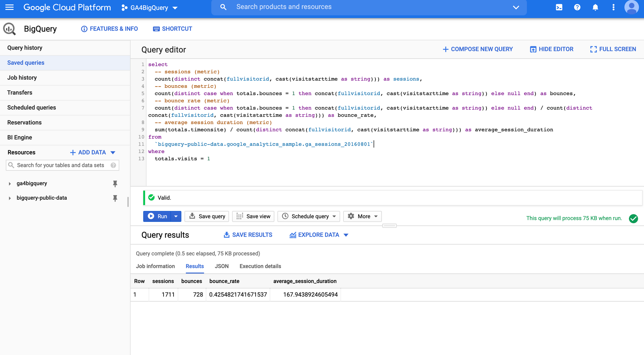
Task: Switch to Job information tab
Action: pos(155,266)
